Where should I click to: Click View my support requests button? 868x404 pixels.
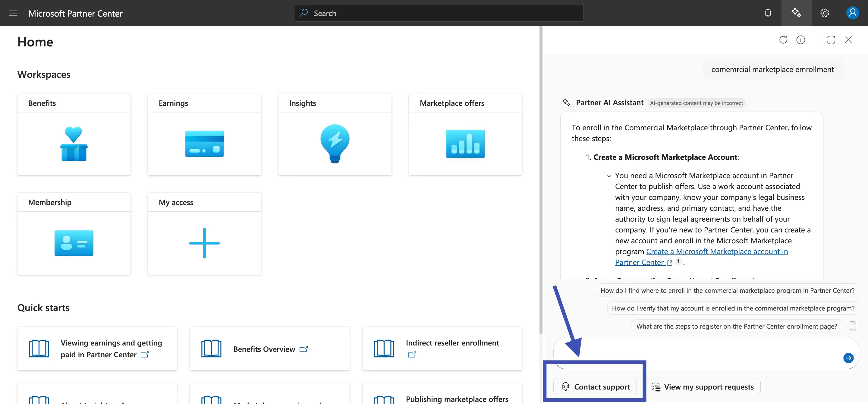(702, 387)
